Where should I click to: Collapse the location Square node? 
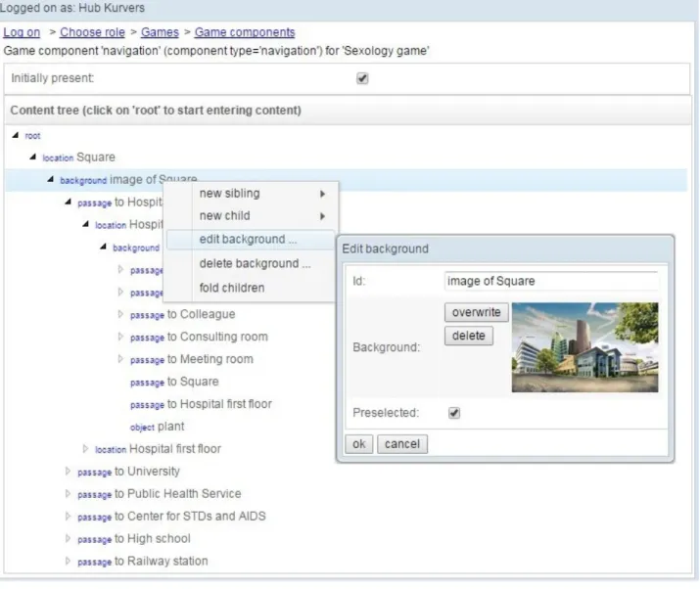point(33,158)
